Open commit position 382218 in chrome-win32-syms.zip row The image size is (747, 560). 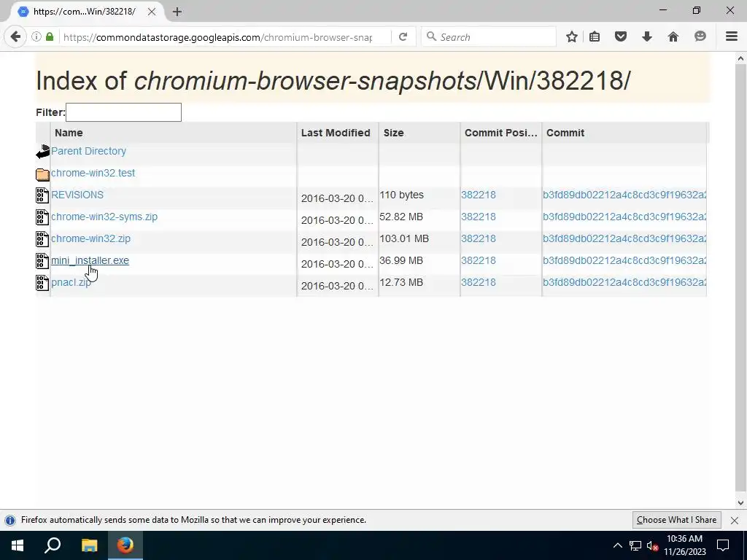[x=479, y=217]
